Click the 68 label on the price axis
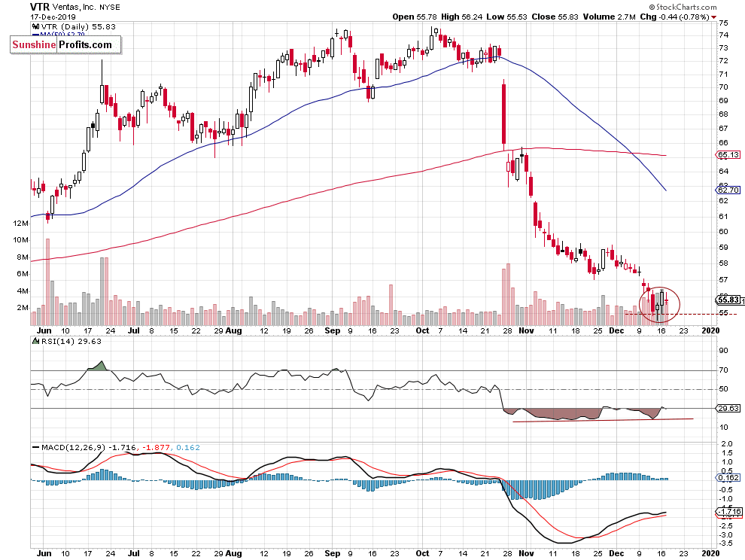This screenshot has width=745, height=560. click(x=723, y=114)
